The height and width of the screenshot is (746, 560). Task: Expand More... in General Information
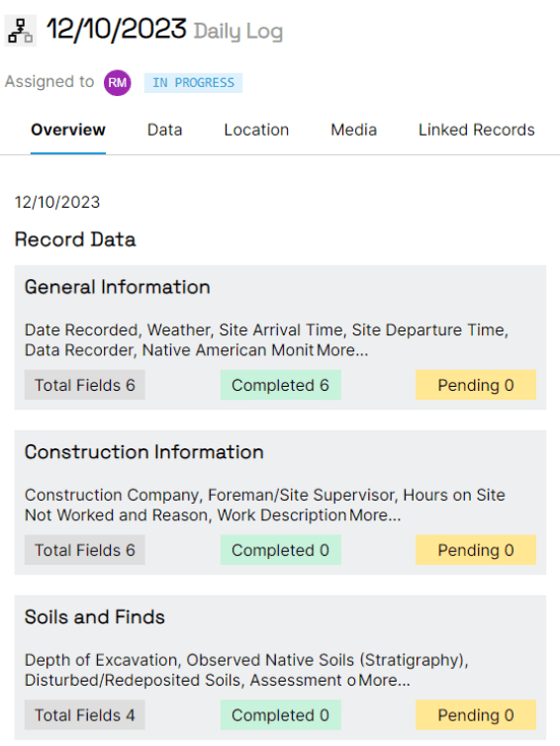342,350
